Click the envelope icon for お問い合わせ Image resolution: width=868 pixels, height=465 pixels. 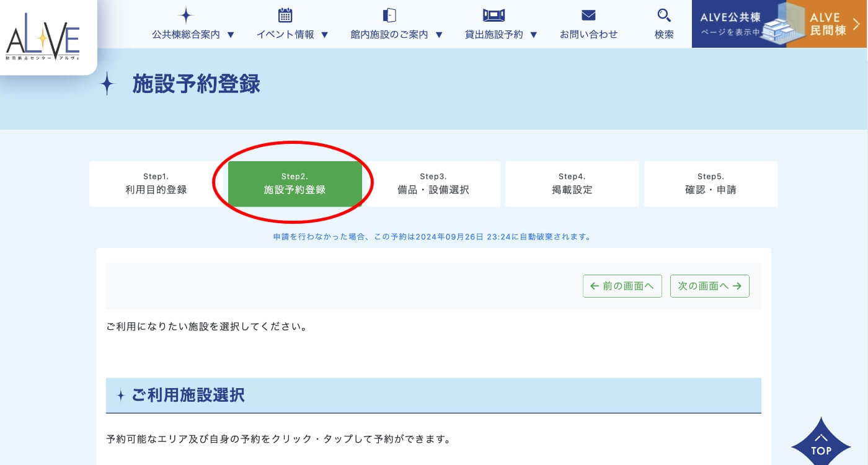click(x=588, y=15)
